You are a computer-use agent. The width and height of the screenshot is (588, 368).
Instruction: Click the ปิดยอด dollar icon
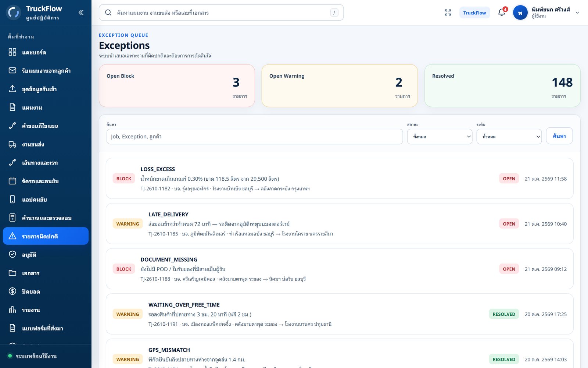click(x=12, y=291)
